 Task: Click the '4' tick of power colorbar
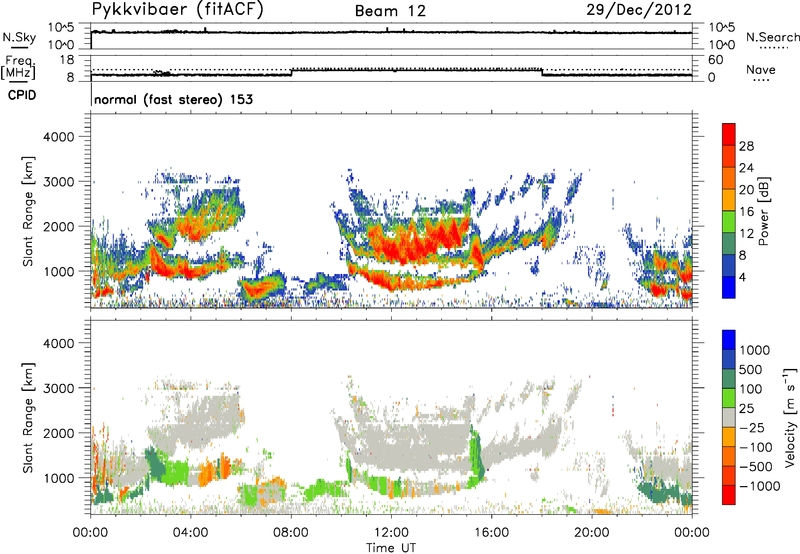(x=742, y=277)
